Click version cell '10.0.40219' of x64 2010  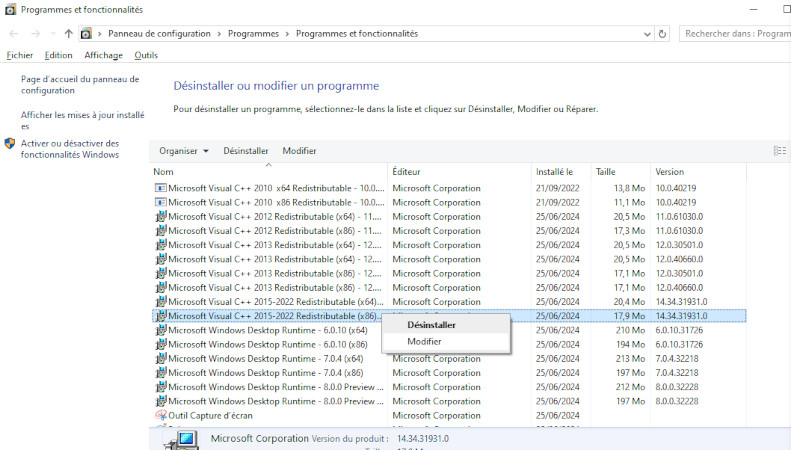[x=675, y=188]
